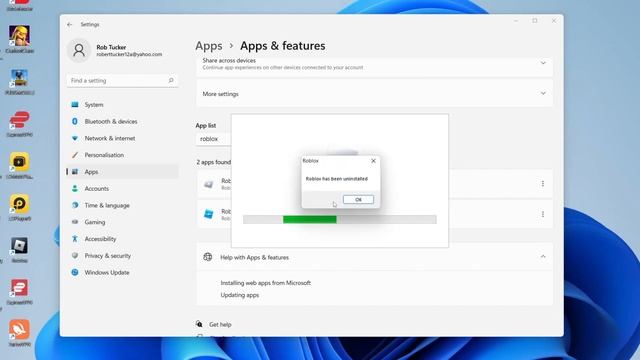640x360 pixels.
Task: Click the 'App list' heading text
Action: [206, 126]
